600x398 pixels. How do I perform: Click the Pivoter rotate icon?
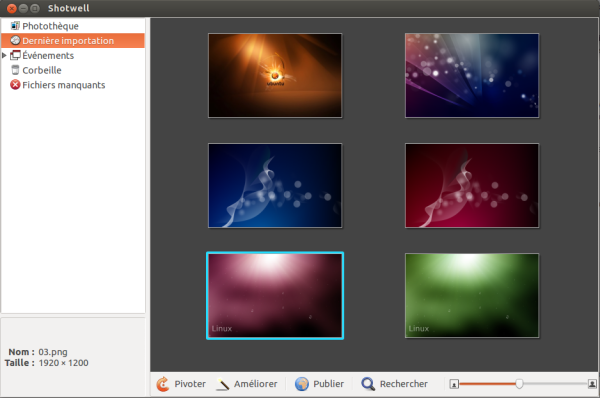tap(163, 384)
